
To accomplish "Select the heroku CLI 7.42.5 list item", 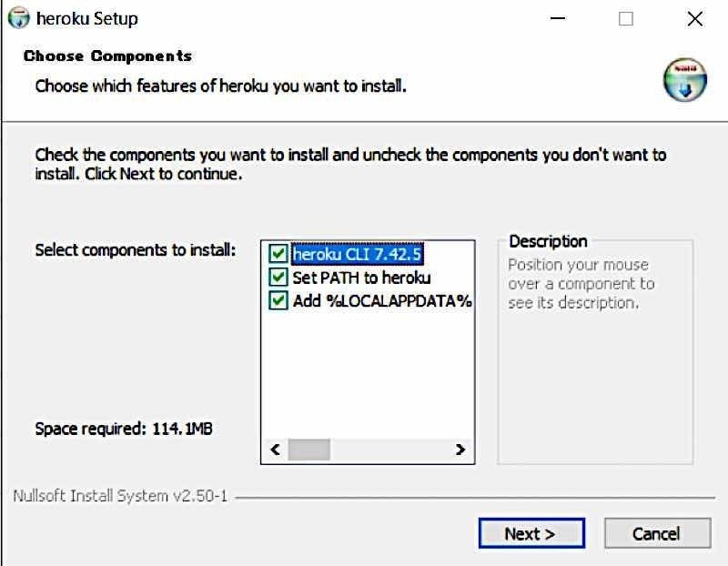I will pyautogui.click(x=358, y=254).
